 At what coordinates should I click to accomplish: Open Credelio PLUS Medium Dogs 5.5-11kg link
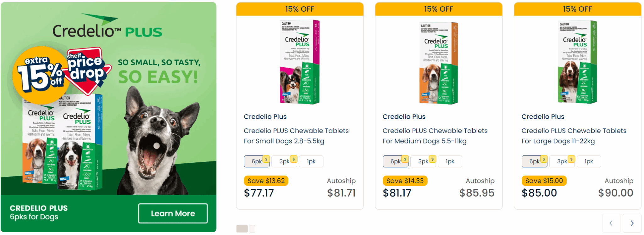tap(435, 136)
